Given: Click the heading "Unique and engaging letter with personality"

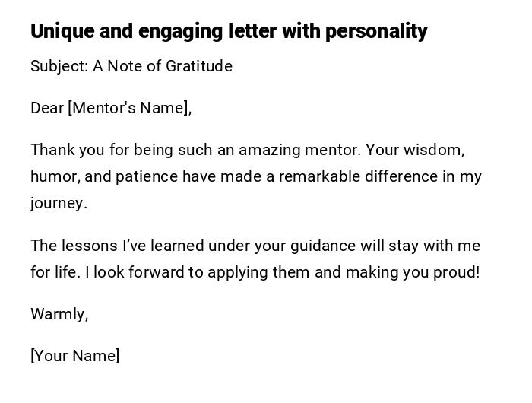Looking at the screenshot, I should click(228, 31).
